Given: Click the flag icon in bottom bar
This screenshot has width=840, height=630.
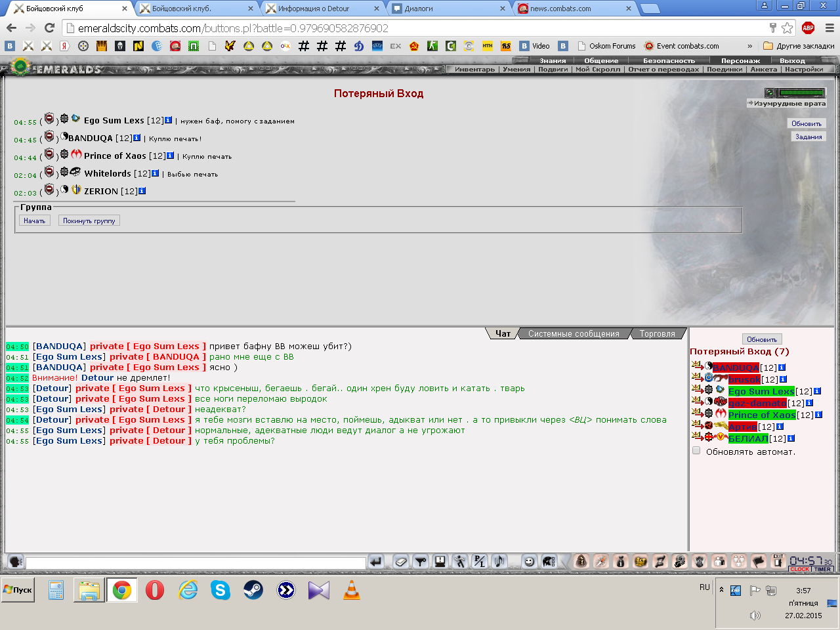Looking at the screenshot, I should click(759, 561).
